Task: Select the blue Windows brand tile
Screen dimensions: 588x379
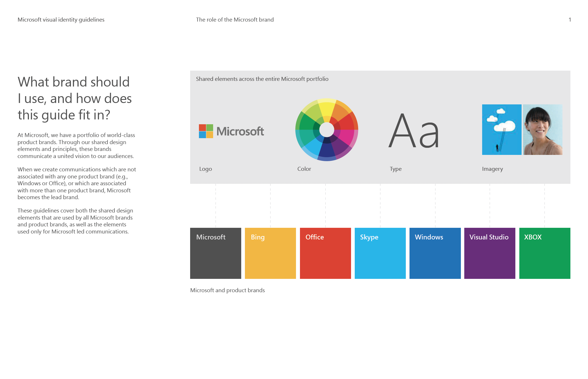Action: tap(435, 253)
